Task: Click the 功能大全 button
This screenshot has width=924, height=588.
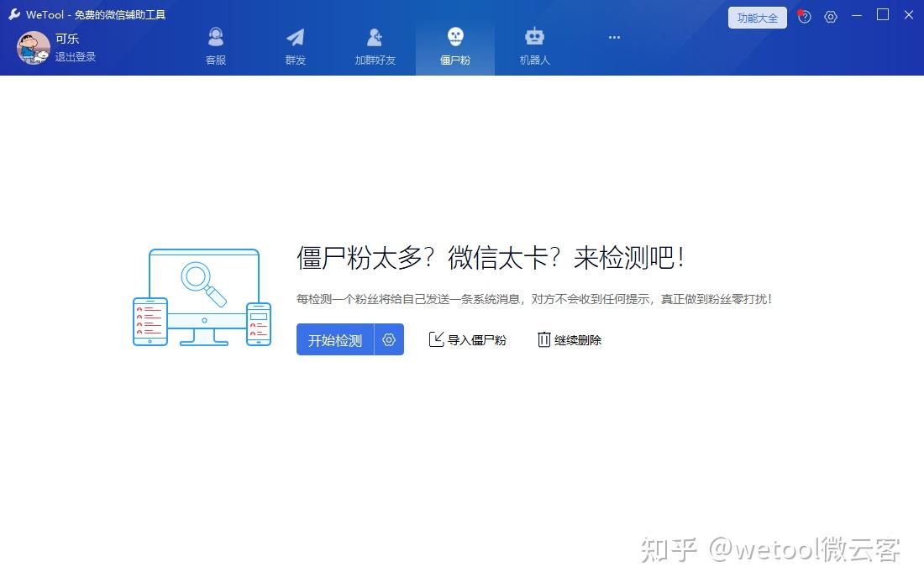Action: (x=757, y=17)
